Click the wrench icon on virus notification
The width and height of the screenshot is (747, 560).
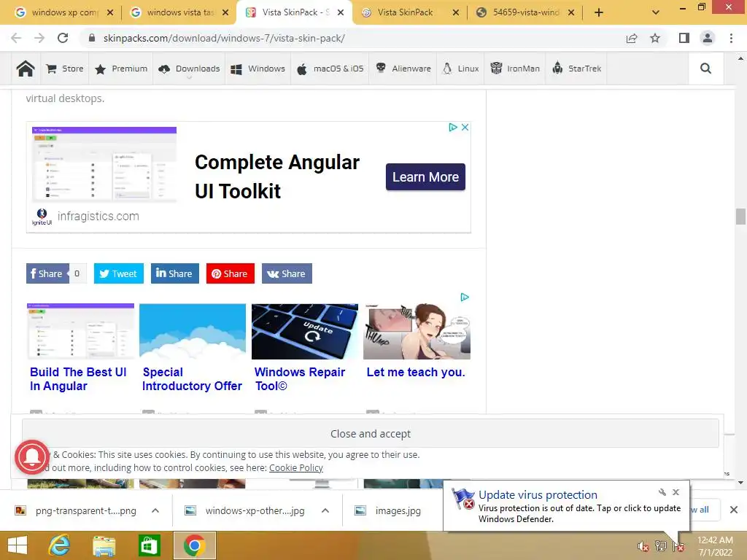click(x=662, y=492)
